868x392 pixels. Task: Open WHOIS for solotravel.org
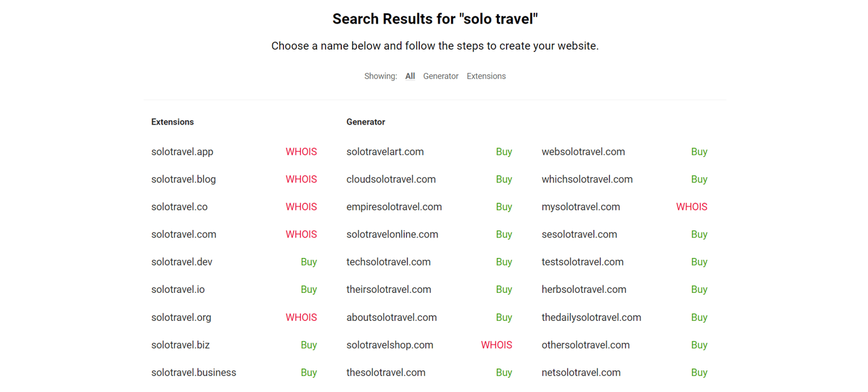click(301, 317)
